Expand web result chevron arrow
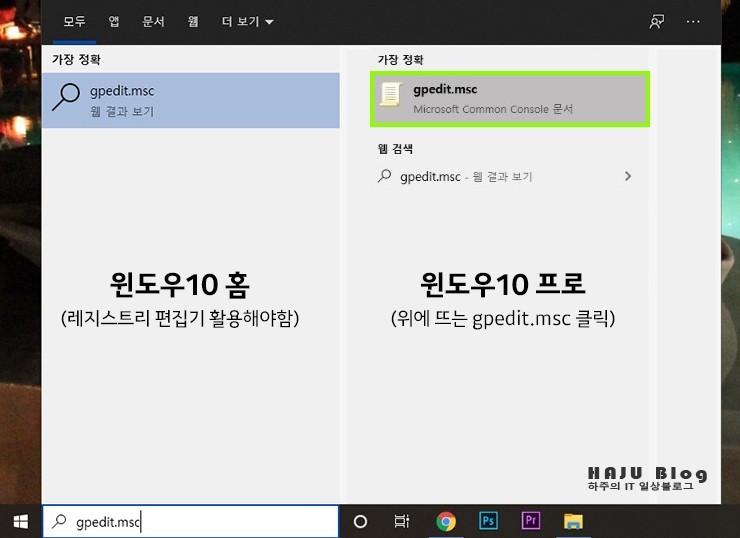The width and height of the screenshot is (740, 538). click(628, 177)
